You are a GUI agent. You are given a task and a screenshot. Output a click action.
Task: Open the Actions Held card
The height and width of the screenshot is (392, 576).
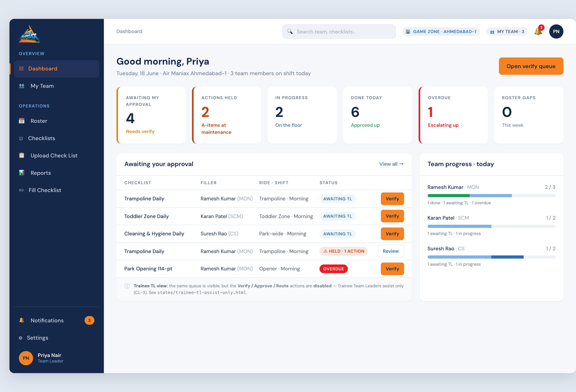click(227, 115)
